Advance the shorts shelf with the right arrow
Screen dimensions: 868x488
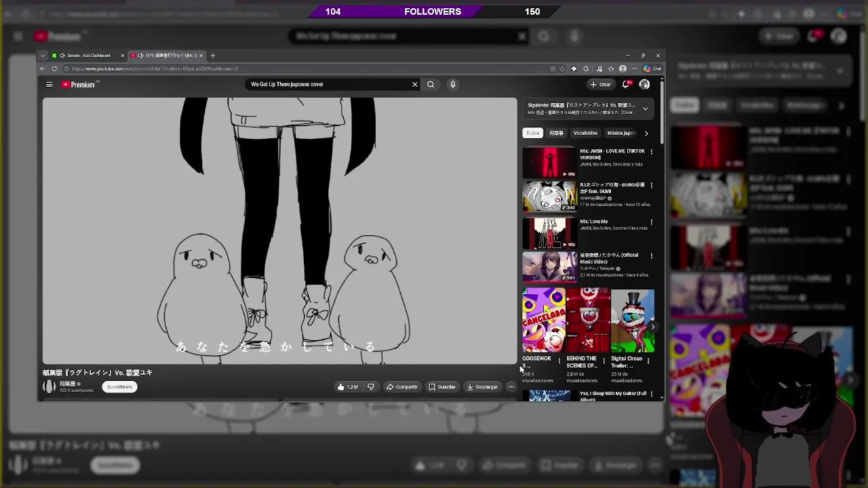(x=652, y=327)
